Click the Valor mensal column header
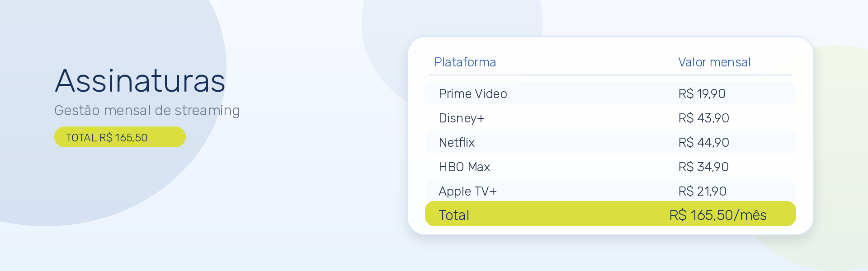Screen dimensions: 868x271 [x=714, y=62]
